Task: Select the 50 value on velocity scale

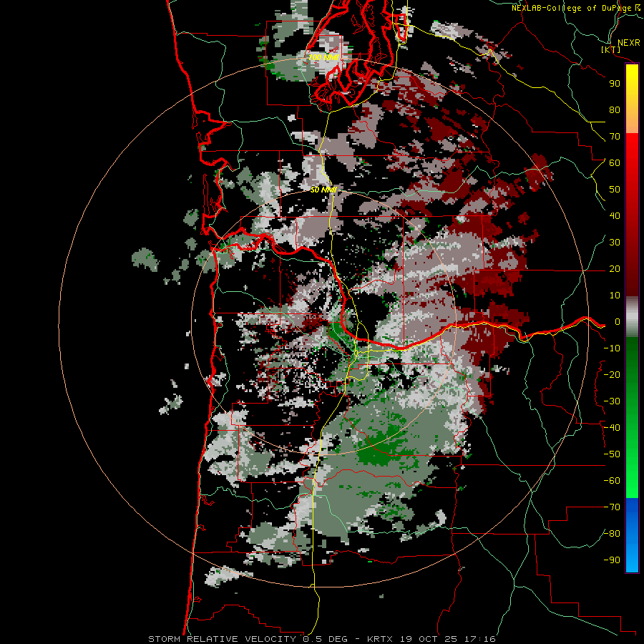Action: pos(615,190)
